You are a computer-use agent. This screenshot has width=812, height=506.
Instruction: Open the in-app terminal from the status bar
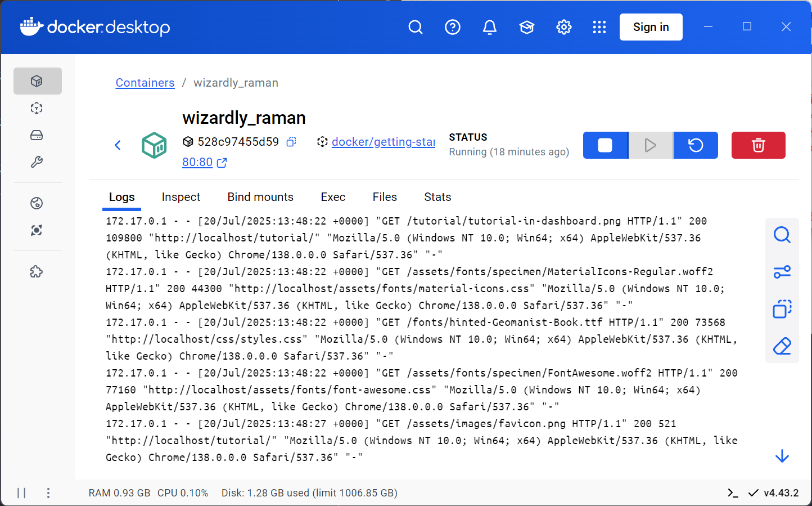(x=733, y=492)
